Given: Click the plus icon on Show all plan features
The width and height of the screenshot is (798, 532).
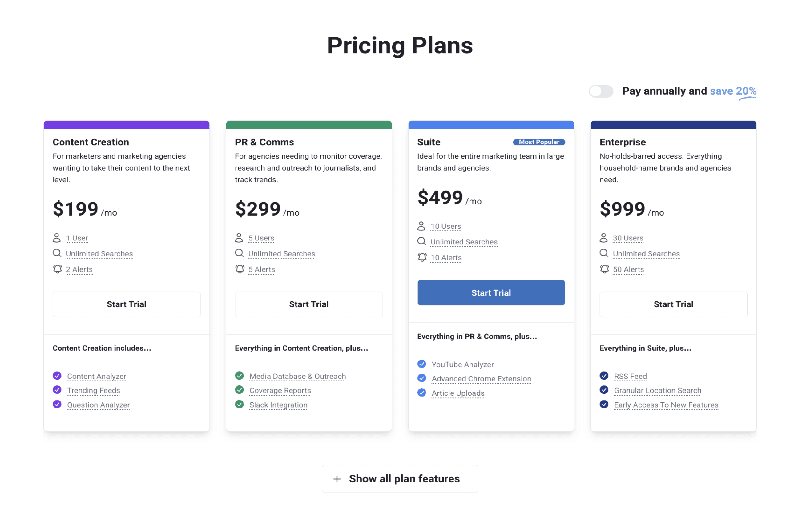Looking at the screenshot, I should [x=337, y=479].
